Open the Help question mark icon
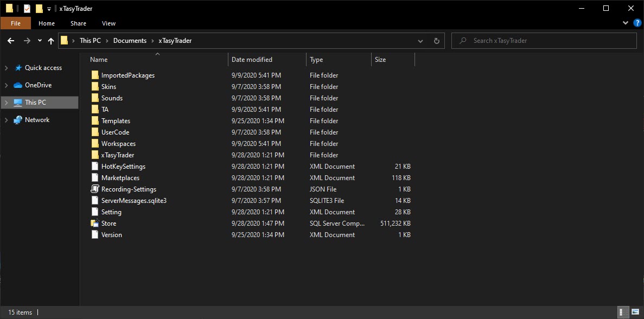The image size is (644, 319). click(x=637, y=23)
